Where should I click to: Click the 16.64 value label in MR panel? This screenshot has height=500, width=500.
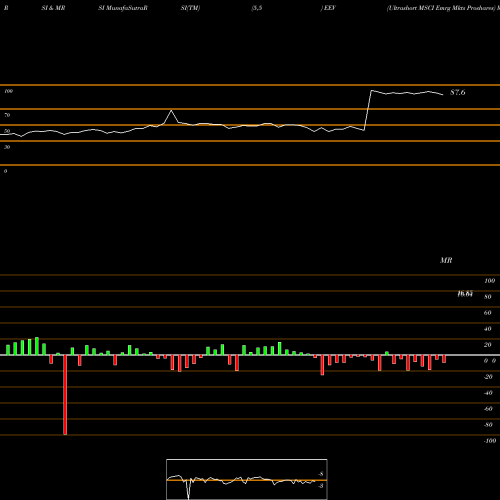point(465,294)
